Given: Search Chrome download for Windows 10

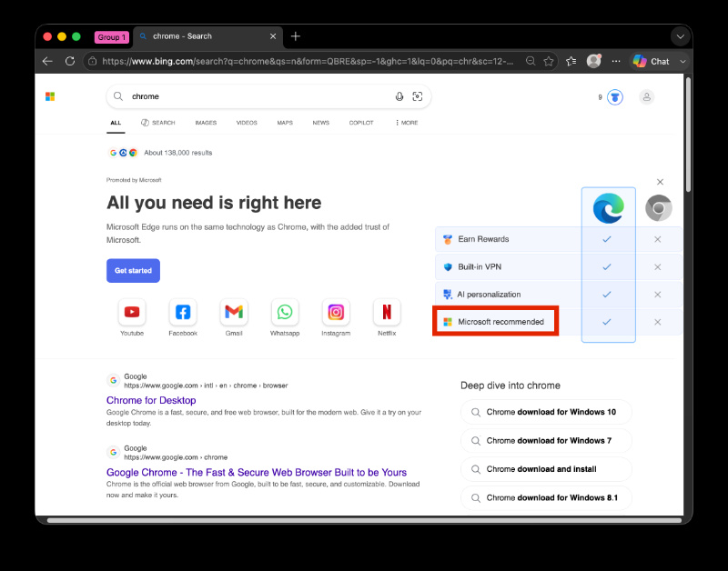Looking at the screenshot, I should [546, 412].
